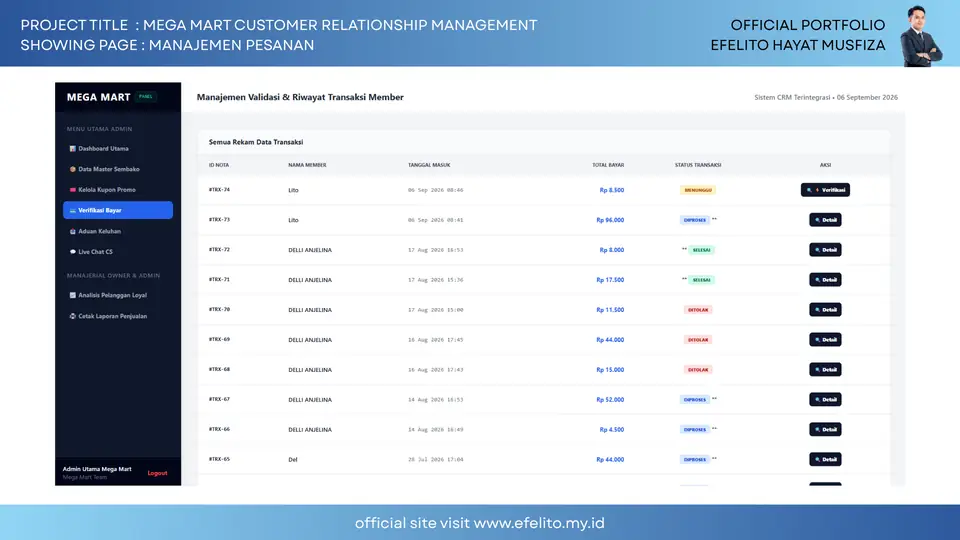Open Detail for transaction #TRX-66
Viewport: 960px width, 540px height.
825,430
